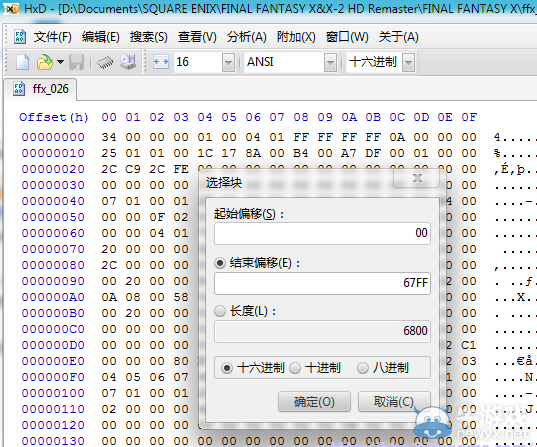Click offset row 00000000
537x447 pixels.
pyautogui.click(x=53, y=137)
